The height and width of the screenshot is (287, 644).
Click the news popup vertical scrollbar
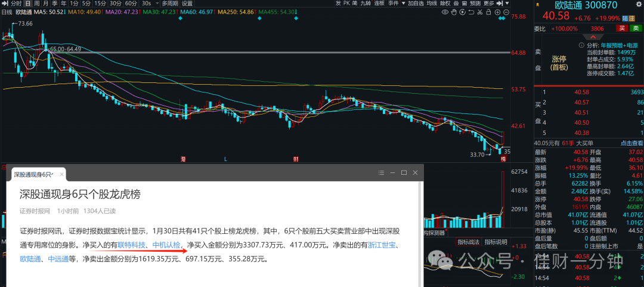point(420,234)
